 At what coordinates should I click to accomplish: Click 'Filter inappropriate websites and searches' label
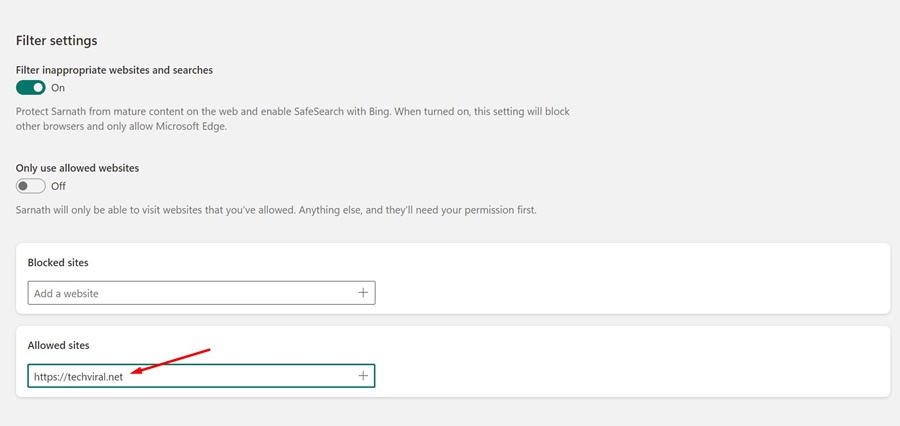[114, 70]
